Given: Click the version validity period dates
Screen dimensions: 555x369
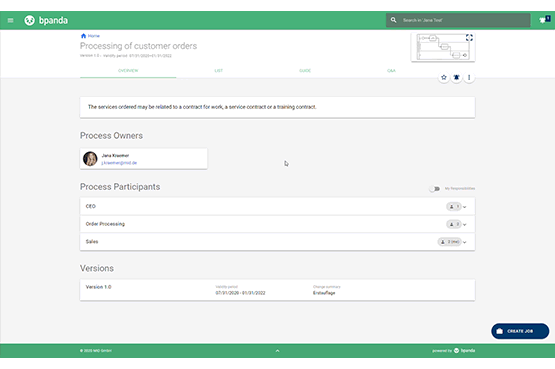Looking at the screenshot, I should click(x=240, y=293).
